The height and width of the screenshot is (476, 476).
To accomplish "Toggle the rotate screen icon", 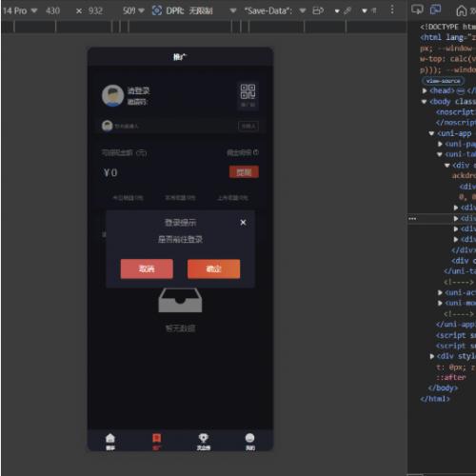I will 318,11.
